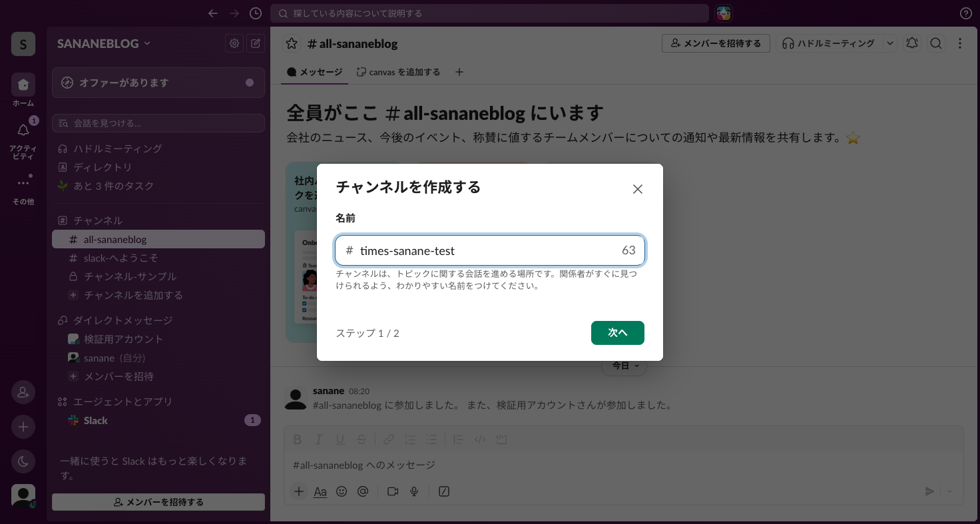Screen dimensions: 980x524
Task: Open history clock icon
Action: pyautogui.click(x=256, y=13)
